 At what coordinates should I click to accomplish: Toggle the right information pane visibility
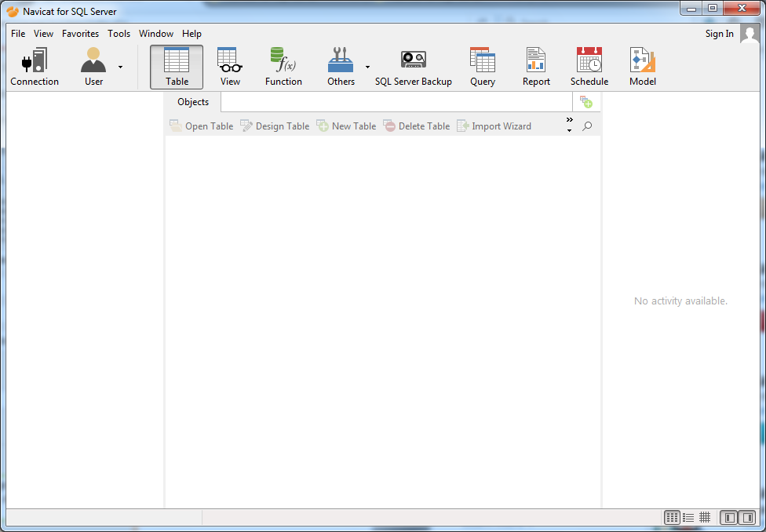coord(746,518)
